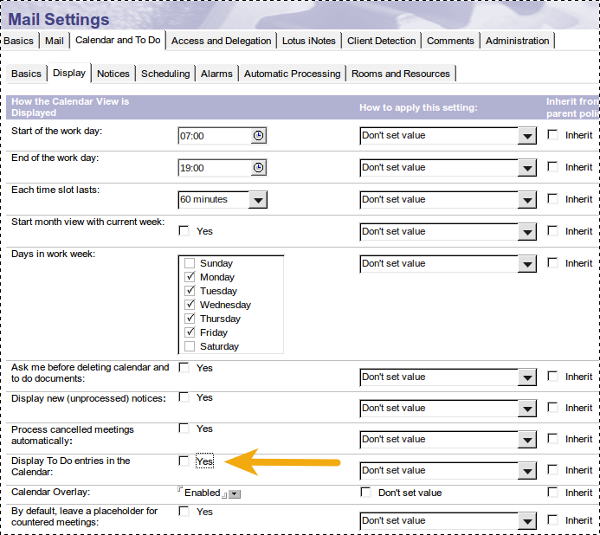Image resolution: width=600 pixels, height=535 pixels.
Task: Expand the time slot duration dropdown
Action: click(258, 200)
